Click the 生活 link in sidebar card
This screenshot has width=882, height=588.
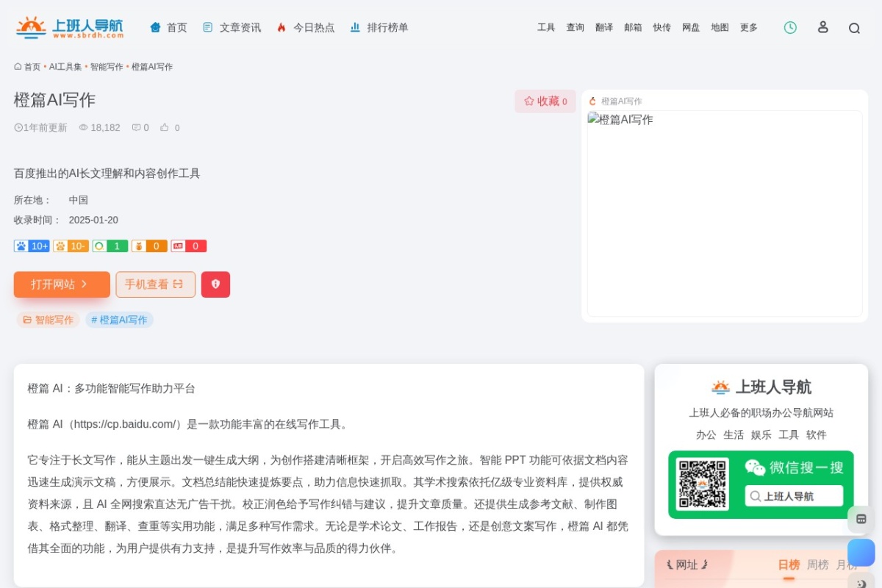(x=734, y=434)
